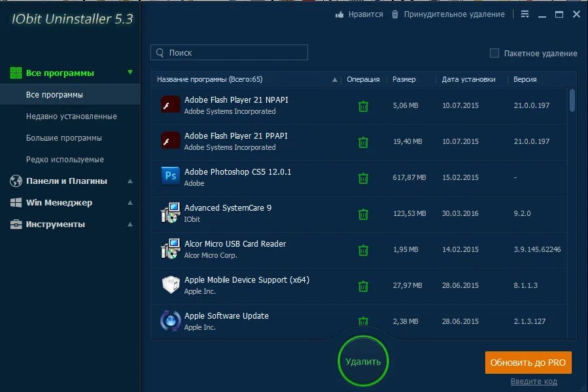Click Win Менеджер section label
588x392 pixels.
click(59, 203)
